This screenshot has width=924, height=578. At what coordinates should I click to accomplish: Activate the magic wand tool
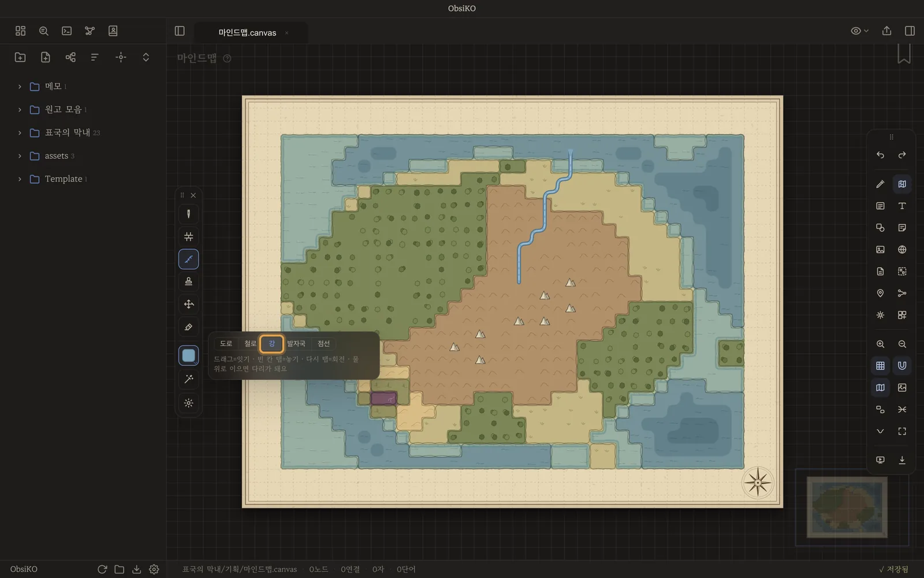coord(188,379)
